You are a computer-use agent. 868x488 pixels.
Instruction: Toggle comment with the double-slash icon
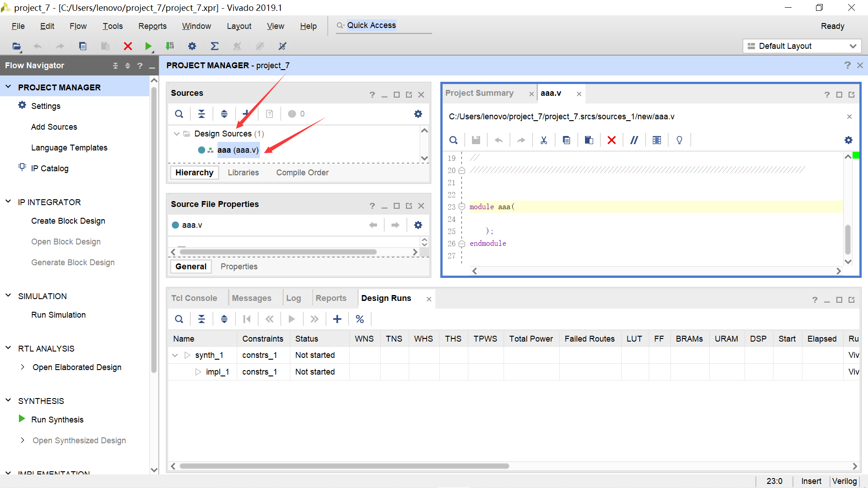(634, 140)
